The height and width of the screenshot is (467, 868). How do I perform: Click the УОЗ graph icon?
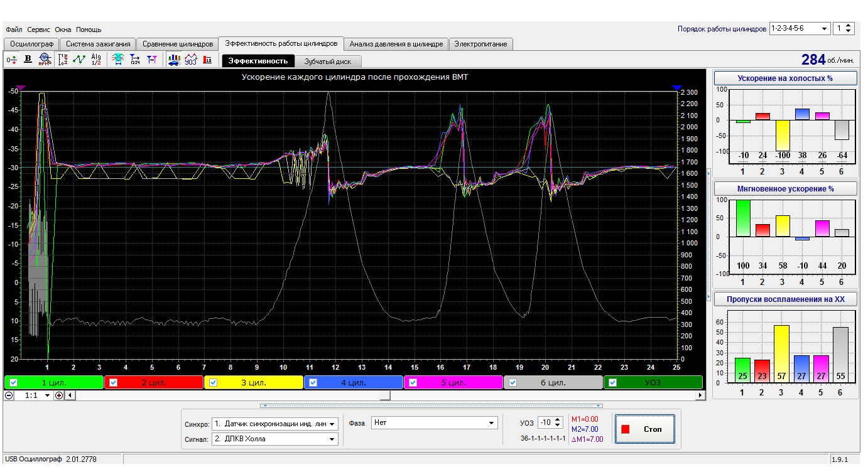coord(191,60)
